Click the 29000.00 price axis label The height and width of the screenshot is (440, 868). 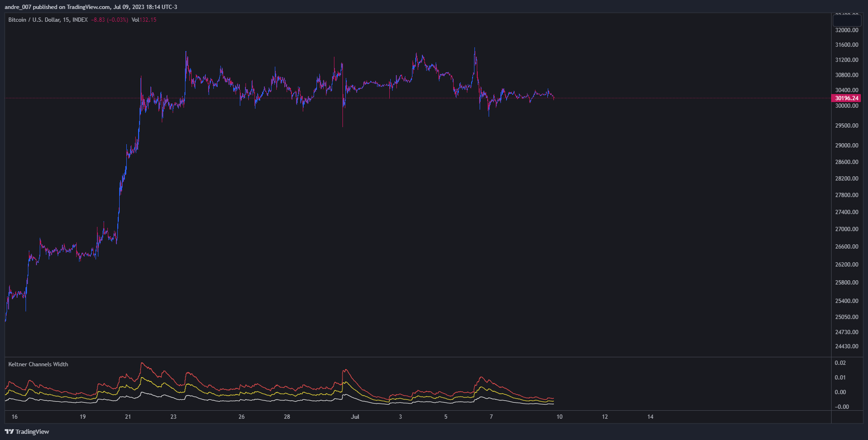pos(847,146)
